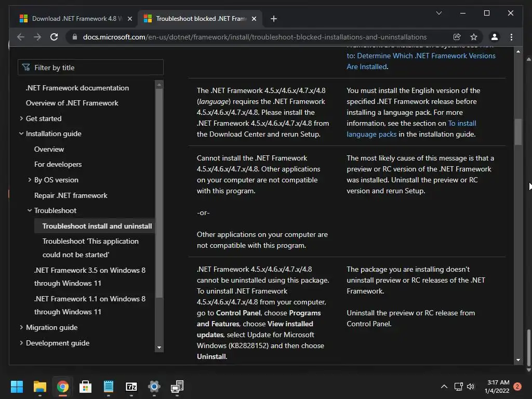Open the computer setup taskbar icon
Viewport: 532px width, 399px height.
(177, 387)
